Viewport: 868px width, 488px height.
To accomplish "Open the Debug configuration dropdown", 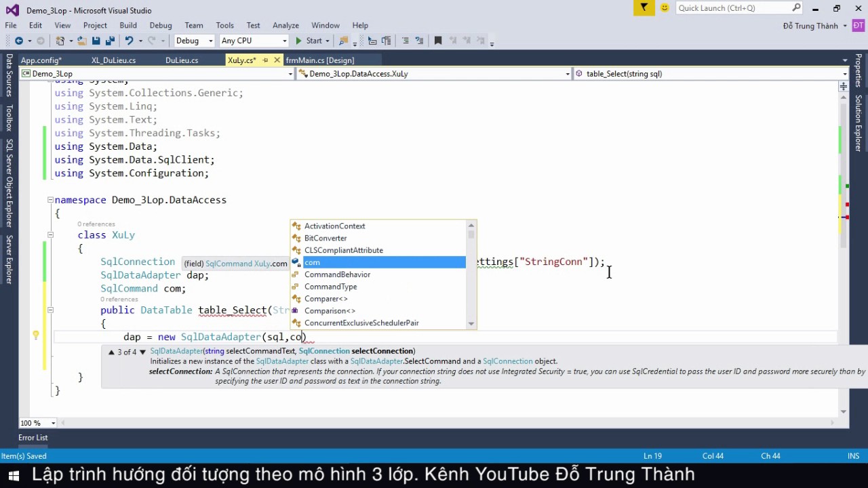I will point(194,41).
